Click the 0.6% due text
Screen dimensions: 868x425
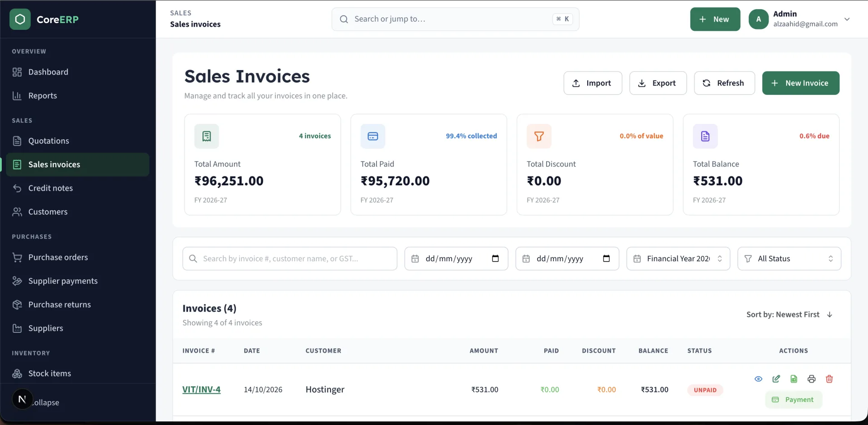[814, 136]
